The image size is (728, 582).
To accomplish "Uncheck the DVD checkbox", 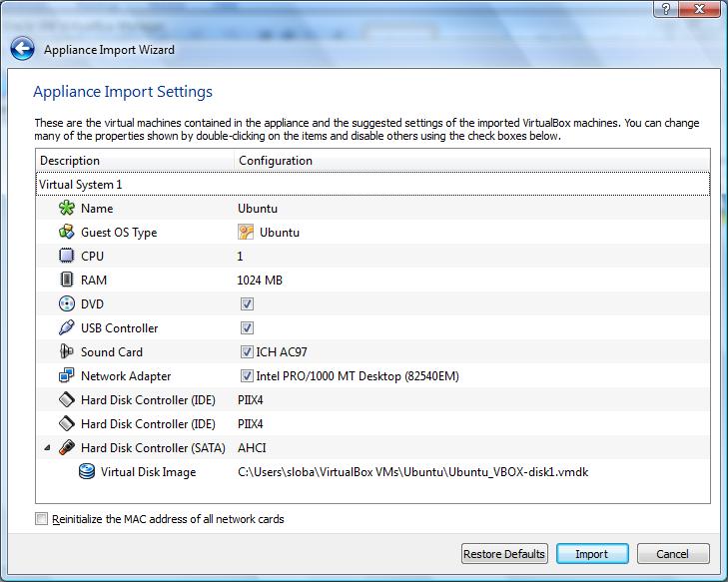I will point(247,304).
